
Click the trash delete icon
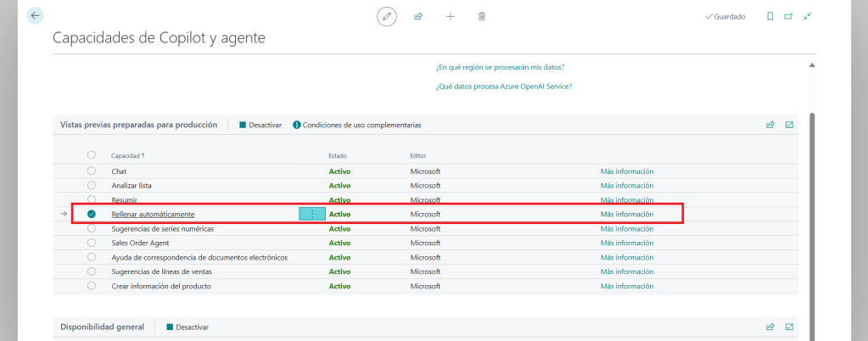482,16
